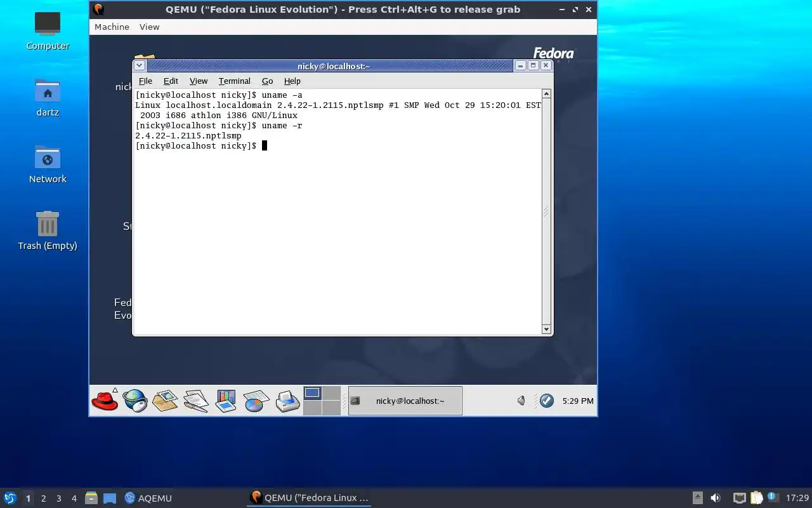
Task: Open the terminal File menu
Action: 145,81
